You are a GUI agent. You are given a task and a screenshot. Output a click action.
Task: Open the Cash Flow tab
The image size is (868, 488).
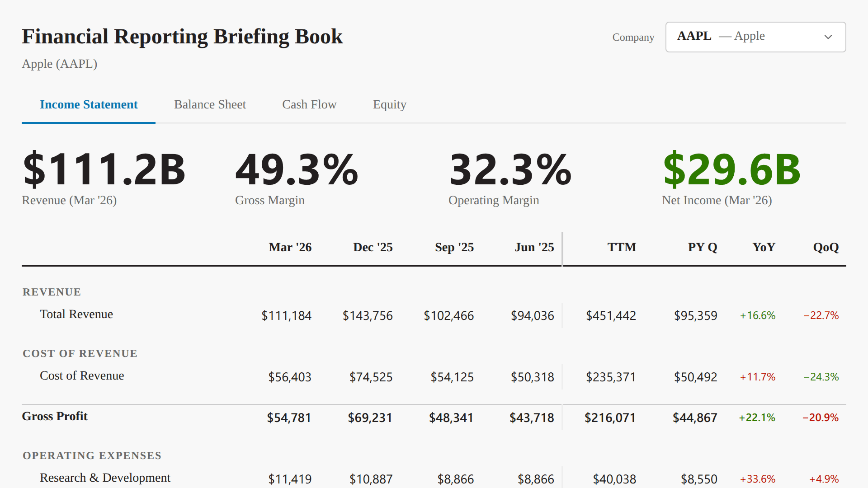coord(309,105)
